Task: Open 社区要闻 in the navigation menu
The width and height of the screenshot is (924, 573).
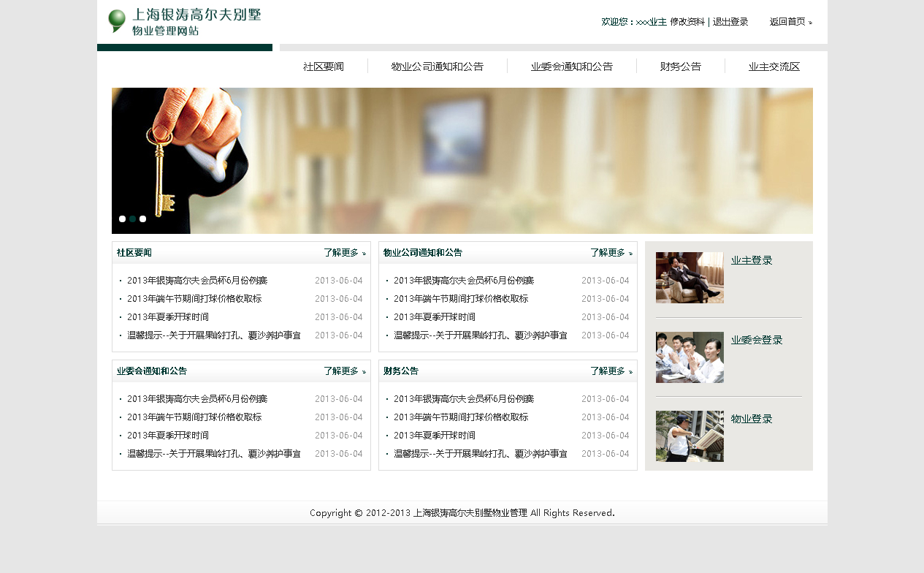Action: (x=323, y=67)
